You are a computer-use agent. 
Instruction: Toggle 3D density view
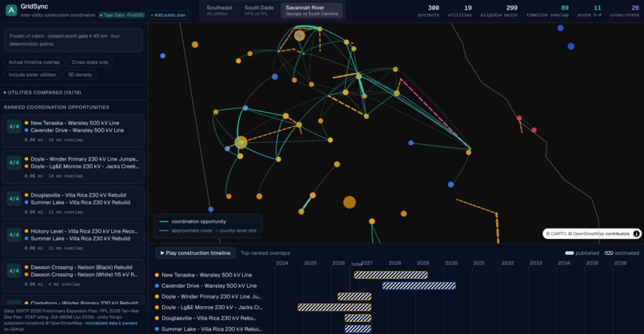[x=80, y=75]
